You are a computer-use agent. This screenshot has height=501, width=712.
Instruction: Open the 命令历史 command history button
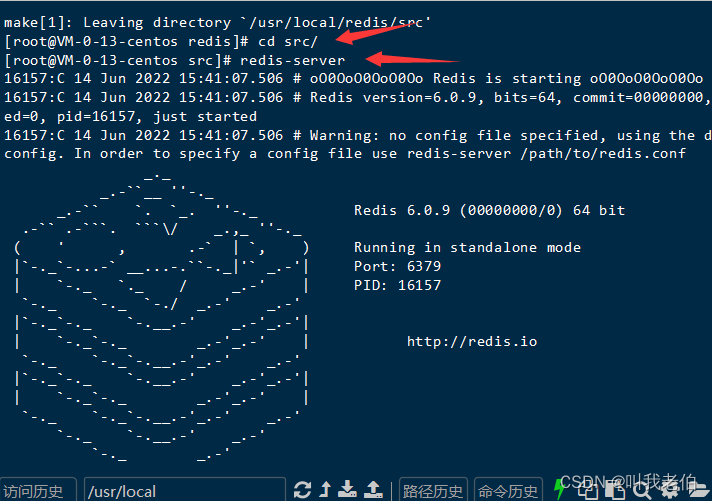click(x=508, y=490)
